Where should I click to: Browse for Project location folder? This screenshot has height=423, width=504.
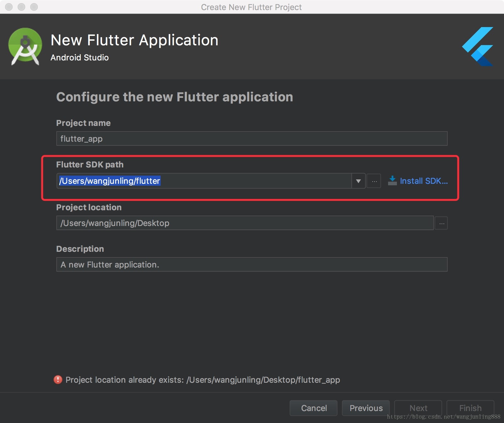point(441,223)
